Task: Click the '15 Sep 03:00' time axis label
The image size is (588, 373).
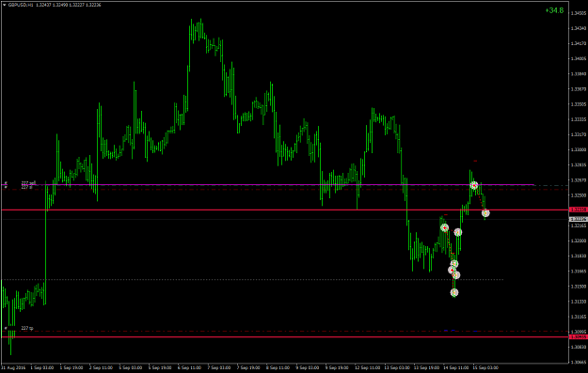Action: click(485, 367)
